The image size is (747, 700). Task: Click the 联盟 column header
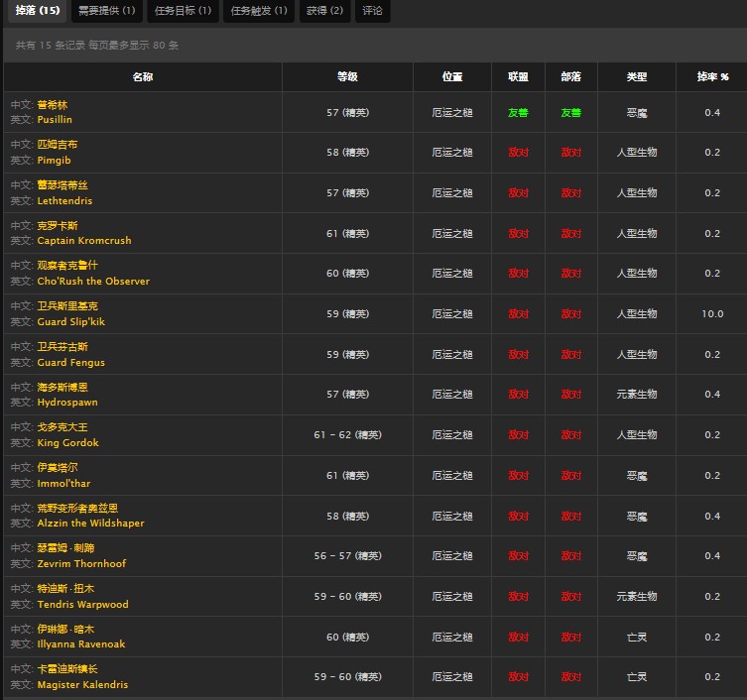[518, 76]
